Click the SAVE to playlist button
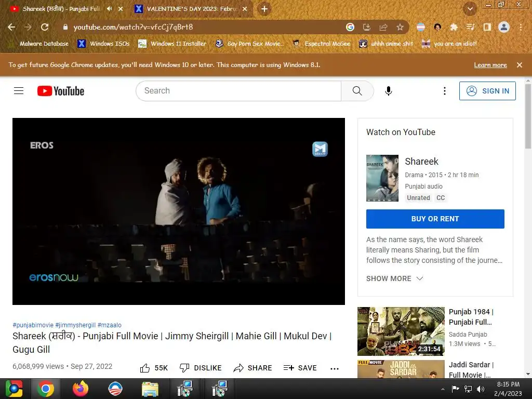Screen dimensions: 532x399 coord(300,368)
